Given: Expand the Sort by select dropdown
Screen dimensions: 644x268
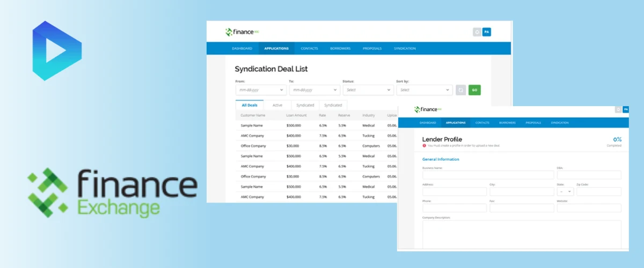Looking at the screenshot, I should tap(425, 90).
